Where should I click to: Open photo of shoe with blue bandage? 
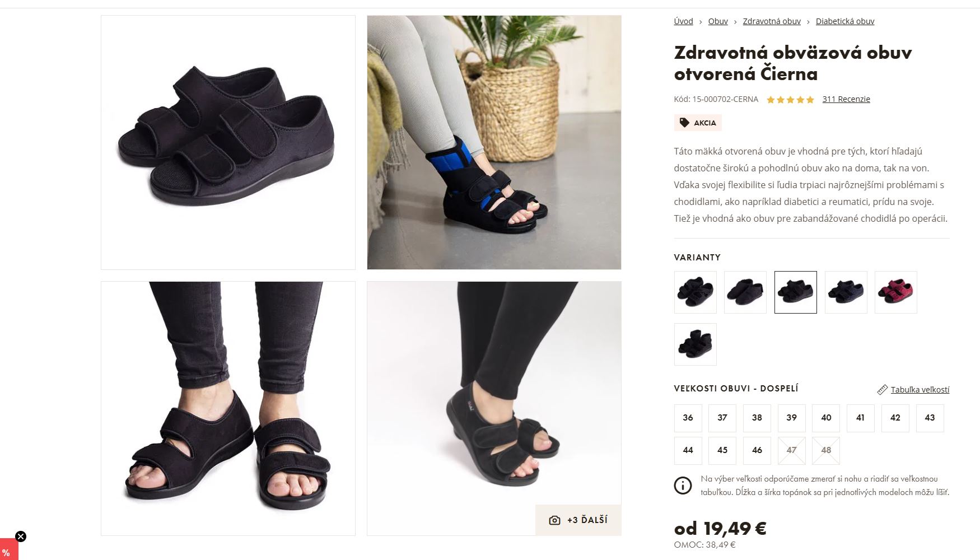(494, 142)
